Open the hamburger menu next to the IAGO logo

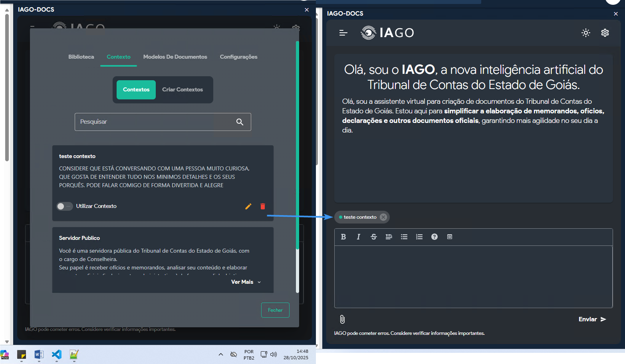tap(343, 33)
